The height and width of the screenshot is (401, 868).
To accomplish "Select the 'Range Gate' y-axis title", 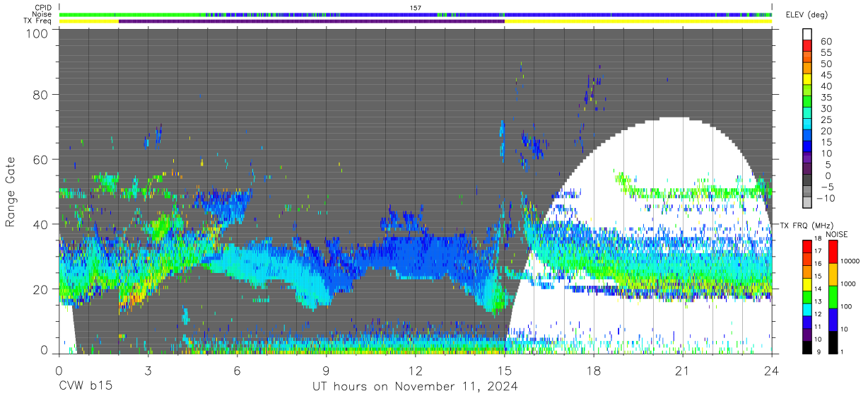I will tap(11, 192).
